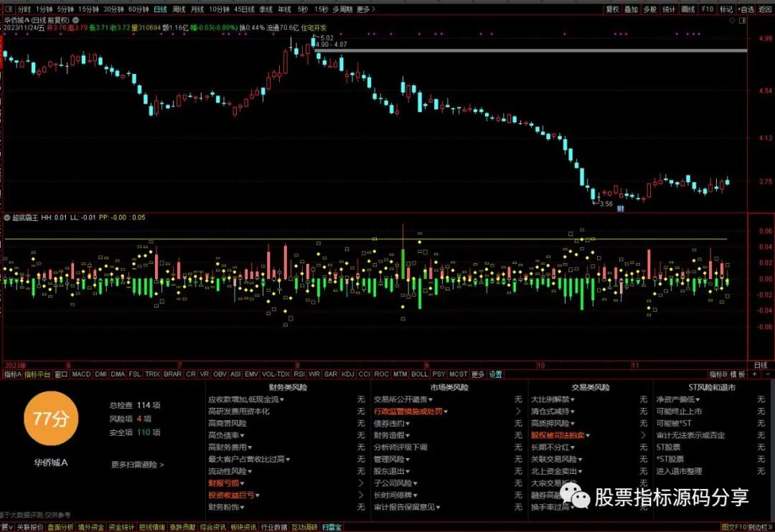Expand 股权被司法拍卖 risk item

[x=560, y=435]
